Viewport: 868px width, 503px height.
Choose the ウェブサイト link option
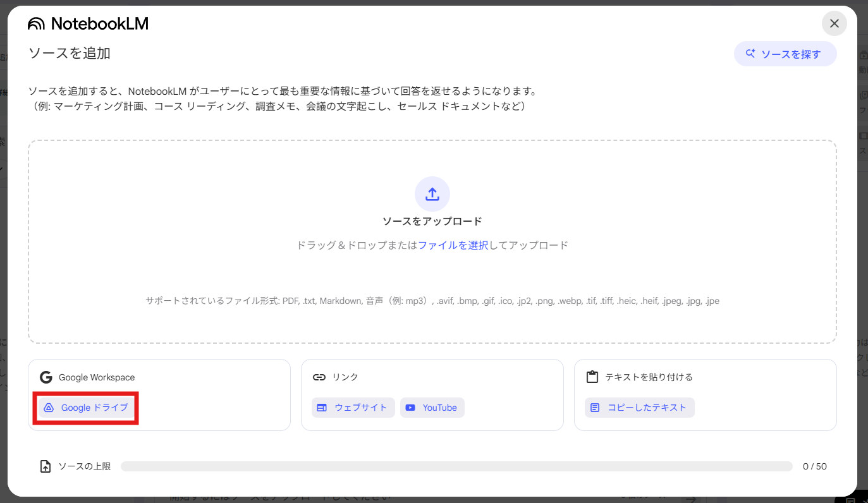coord(353,408)
